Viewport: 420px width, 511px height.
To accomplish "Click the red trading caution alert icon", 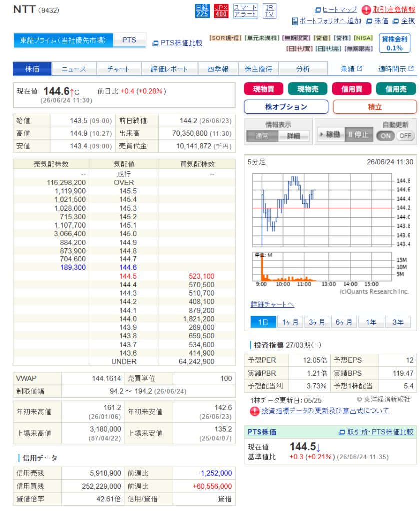I will pyautogui.click(x=366, y=10).
